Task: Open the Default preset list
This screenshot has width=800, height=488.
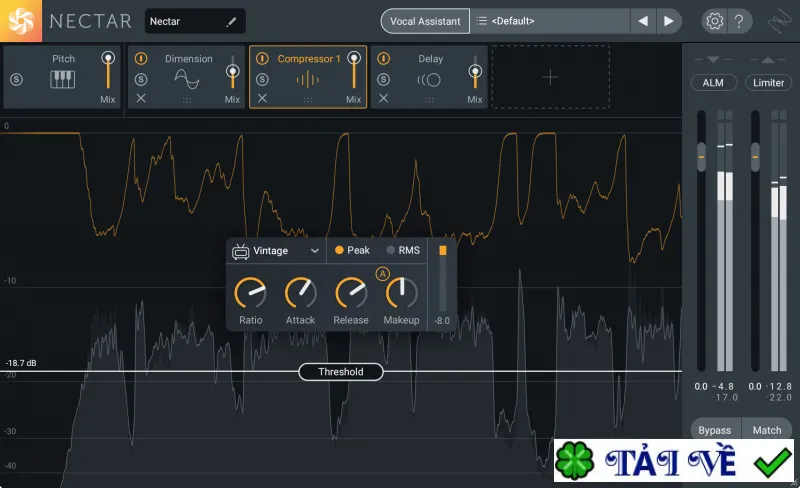Action: [550, 21]
